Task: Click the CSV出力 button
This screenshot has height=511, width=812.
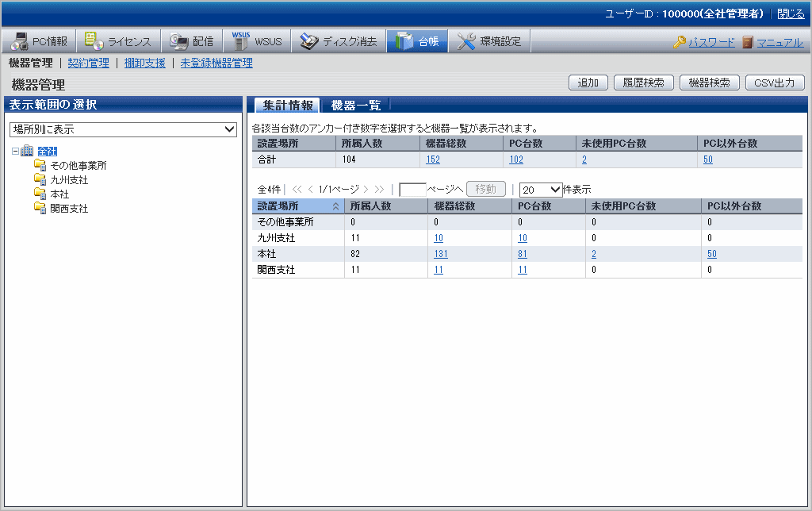Action: 775,83
